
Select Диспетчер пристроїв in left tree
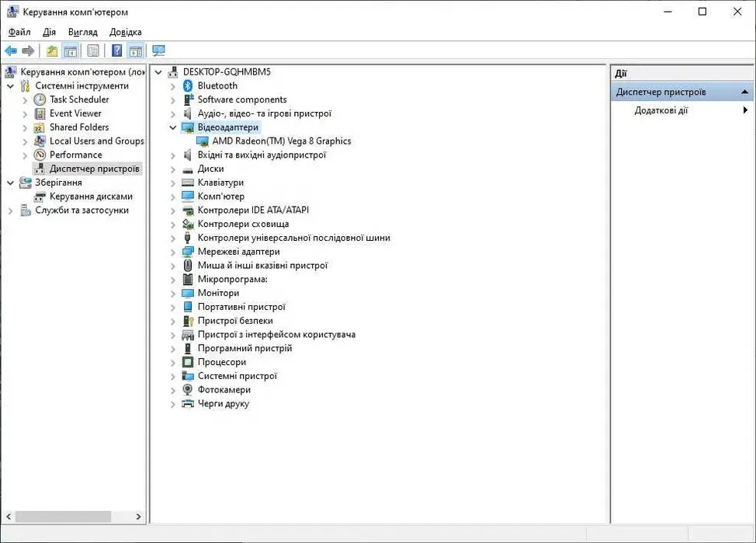[94, 169]
